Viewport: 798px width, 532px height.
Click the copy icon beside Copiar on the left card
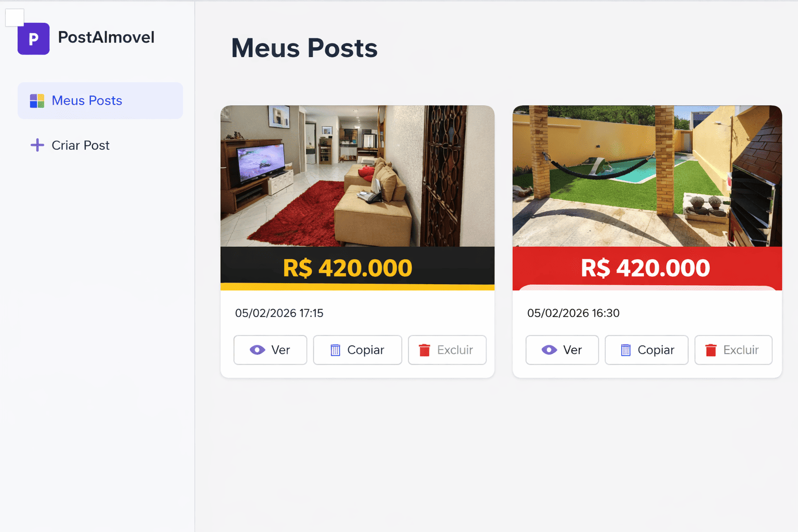(x=336, y=350)
